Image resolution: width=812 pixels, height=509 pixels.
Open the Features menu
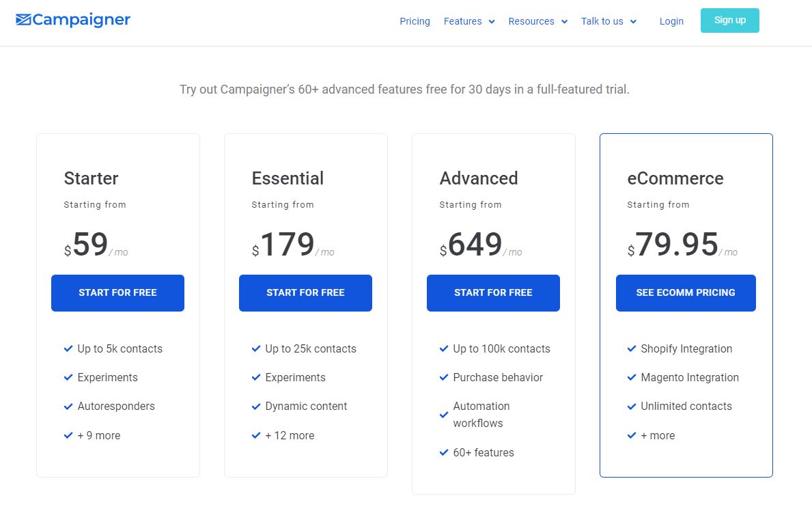click(462, 21)
